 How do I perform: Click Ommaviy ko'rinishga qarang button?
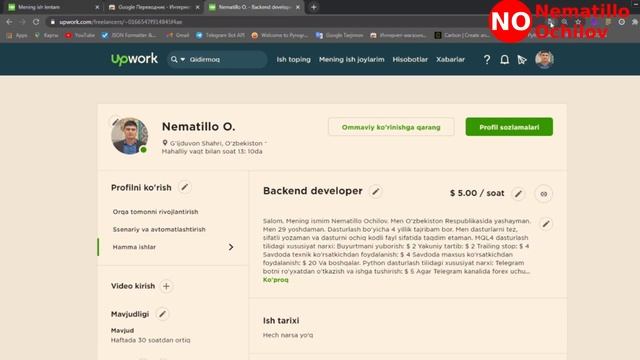391,127
